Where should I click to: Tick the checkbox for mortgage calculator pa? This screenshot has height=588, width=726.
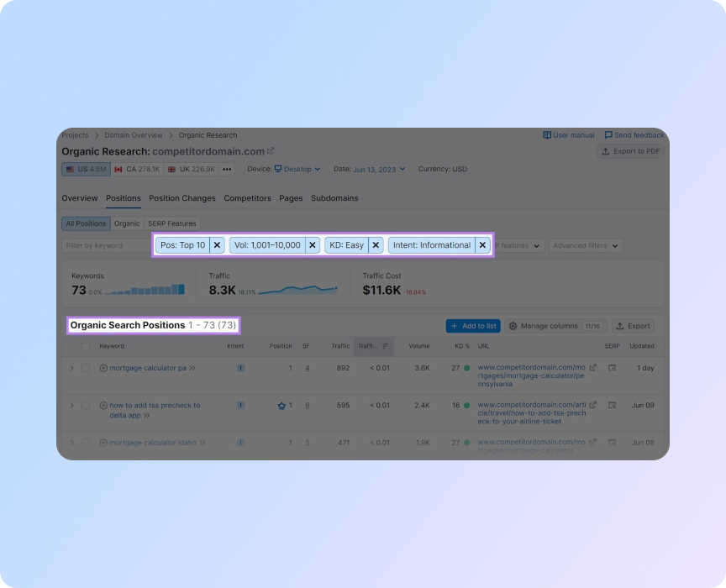[x=86, y=368]
